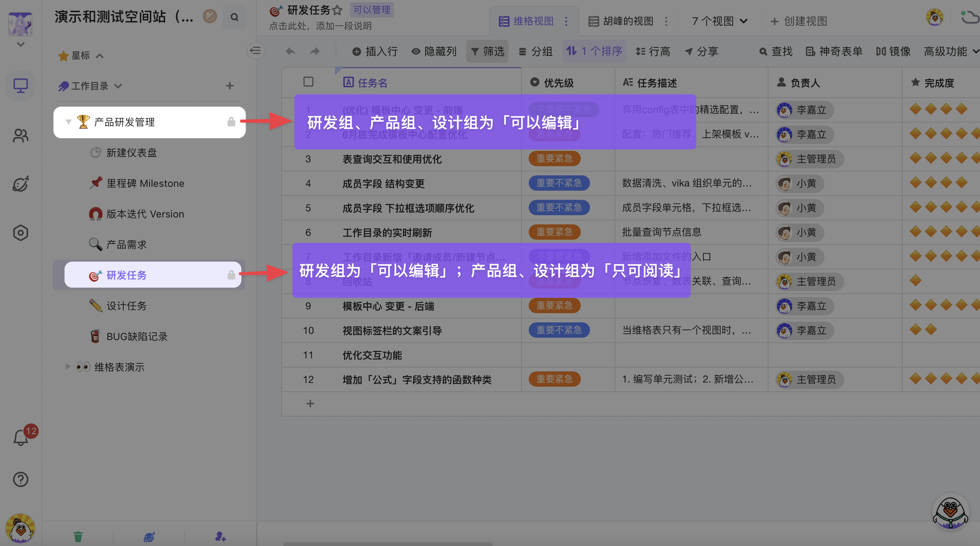Open contacts icon in left rail

click(21, 135)
